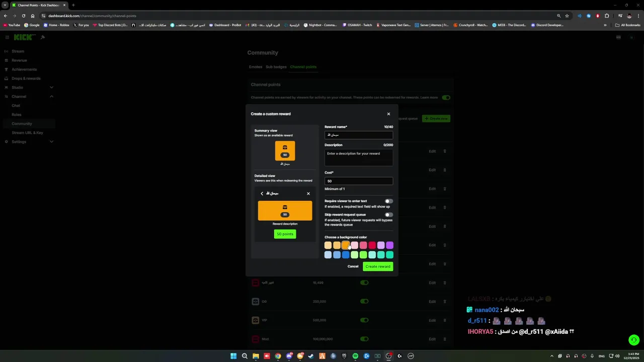Select the royal blue background color

click(x=346, y=255)
